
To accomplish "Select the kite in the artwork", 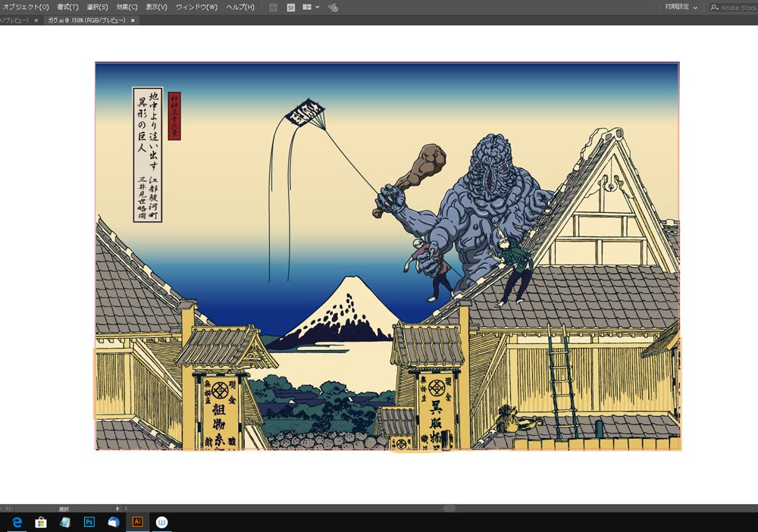I will (x=305, y=112).
